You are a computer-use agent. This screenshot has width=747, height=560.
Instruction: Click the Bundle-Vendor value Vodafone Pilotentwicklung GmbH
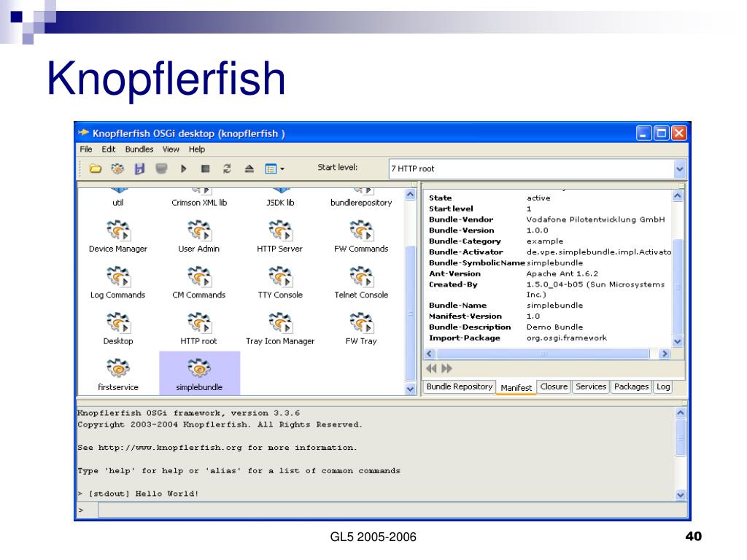point(595,219)
